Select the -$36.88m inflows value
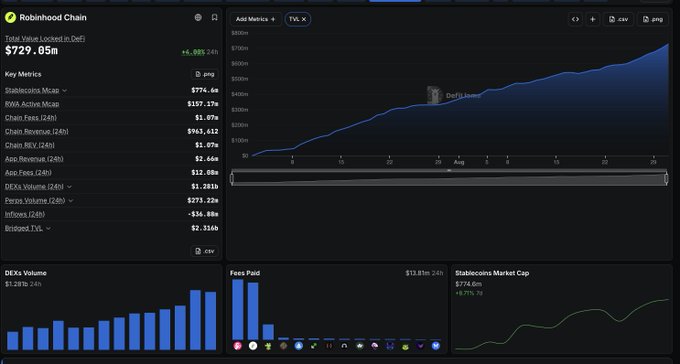The height and width of the screenshot is (364, 680). coord(203,214)
